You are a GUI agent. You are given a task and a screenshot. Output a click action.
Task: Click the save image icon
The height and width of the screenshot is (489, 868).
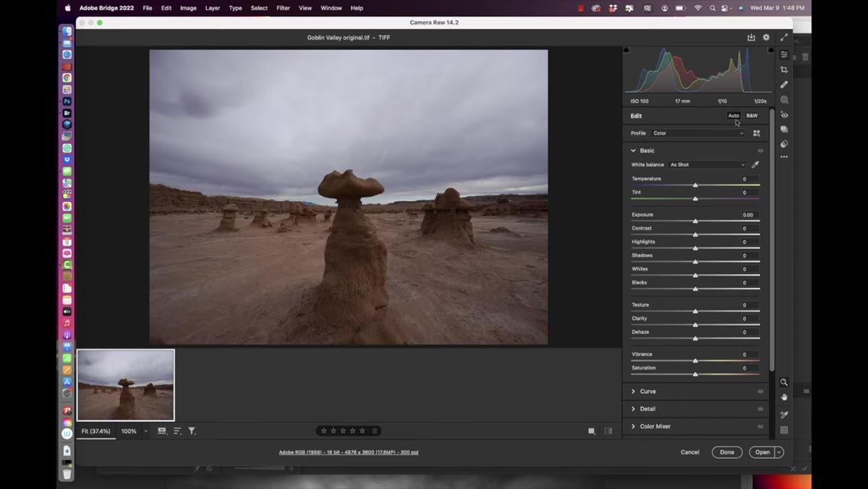[x=751, y=37]
